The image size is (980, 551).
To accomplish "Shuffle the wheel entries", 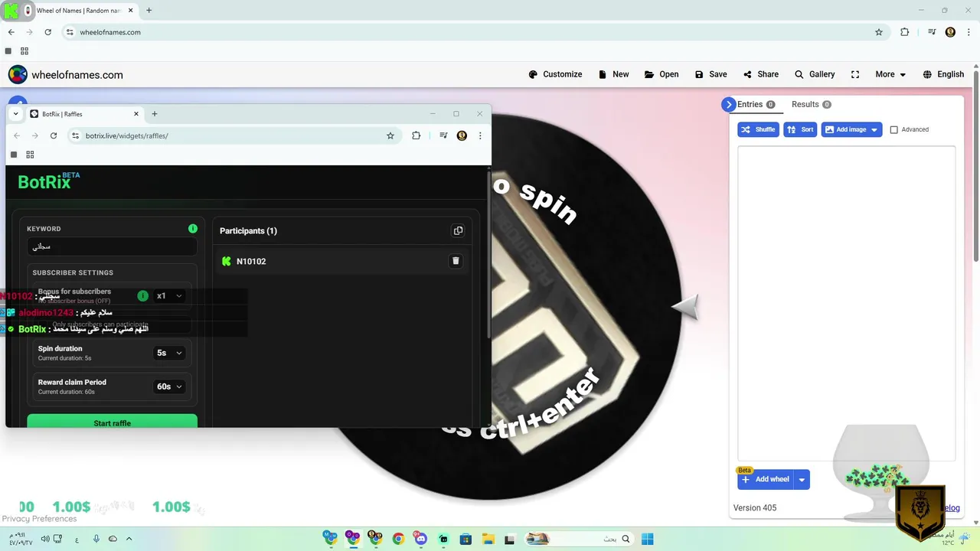I will (758, 129).
